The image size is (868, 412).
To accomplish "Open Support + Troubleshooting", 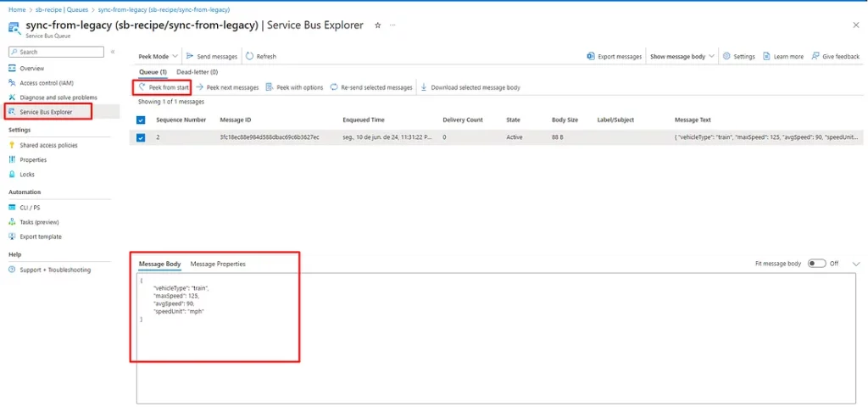I will point(55,270).
